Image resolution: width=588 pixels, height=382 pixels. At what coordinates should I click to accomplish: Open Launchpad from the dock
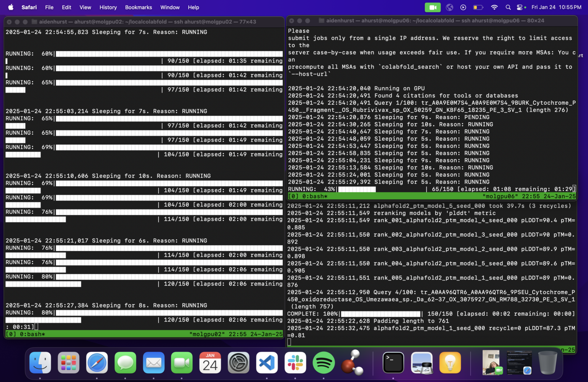tap(69, 363)
